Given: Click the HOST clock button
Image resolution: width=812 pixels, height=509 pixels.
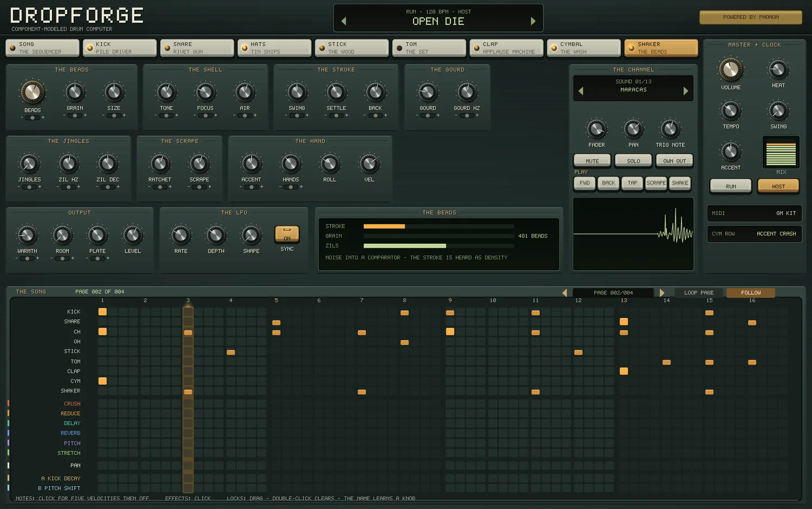Looking at the screenshot, I should tap(778, 186).
